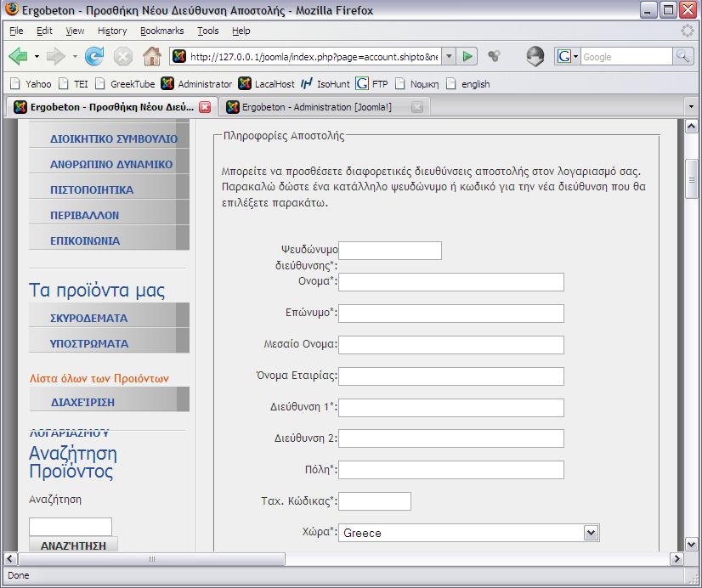Open the Back history dropdown arrow
The width and height of the screenshot is (702, 588).
coord(37,57)
